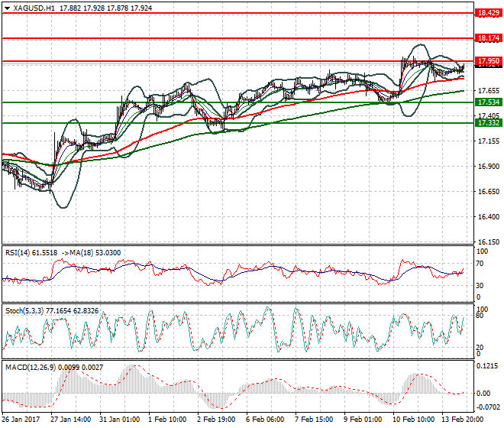This screenshot has width=504, height=428.
Task: Click the 6 Feb 06:00 time label
Action: pyautogui.click(x=265, y=420)
